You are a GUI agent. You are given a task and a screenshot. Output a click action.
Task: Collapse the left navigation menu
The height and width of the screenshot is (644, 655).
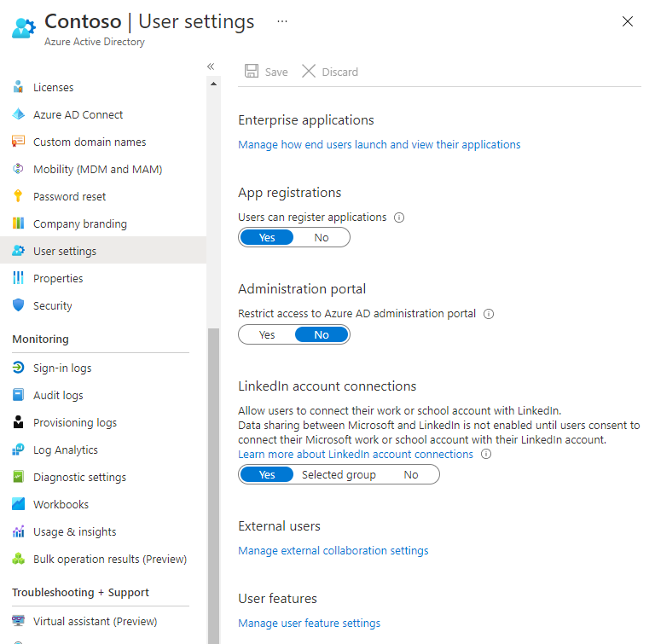pyautogui.click(x=211, y=67)
